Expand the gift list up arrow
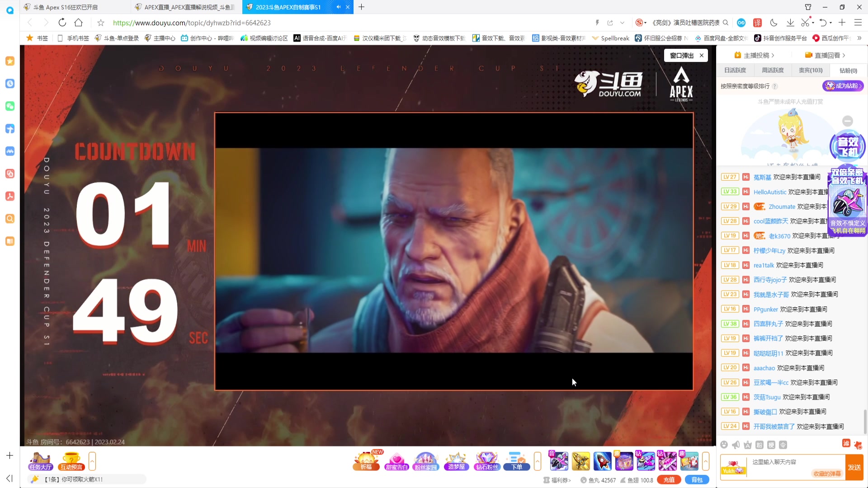868x488 pixels. (705, 461)
